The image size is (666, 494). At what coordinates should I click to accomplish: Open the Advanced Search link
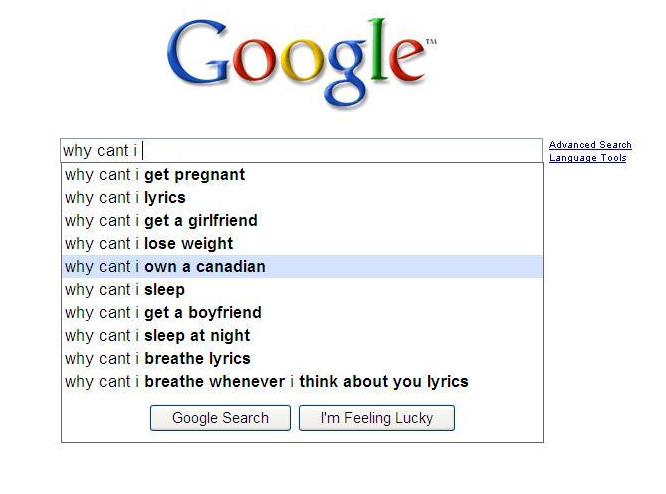(x=590, y=145)
